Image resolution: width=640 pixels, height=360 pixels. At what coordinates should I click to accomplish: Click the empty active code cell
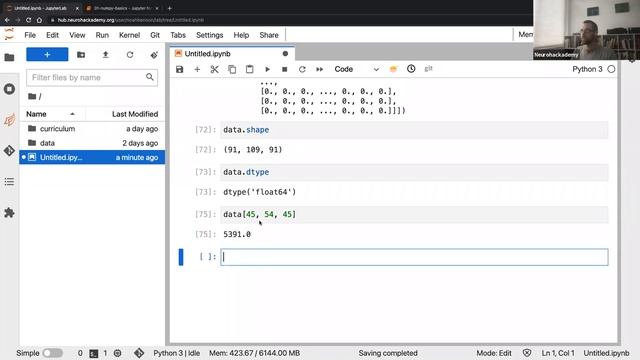[x=414, y=257]
